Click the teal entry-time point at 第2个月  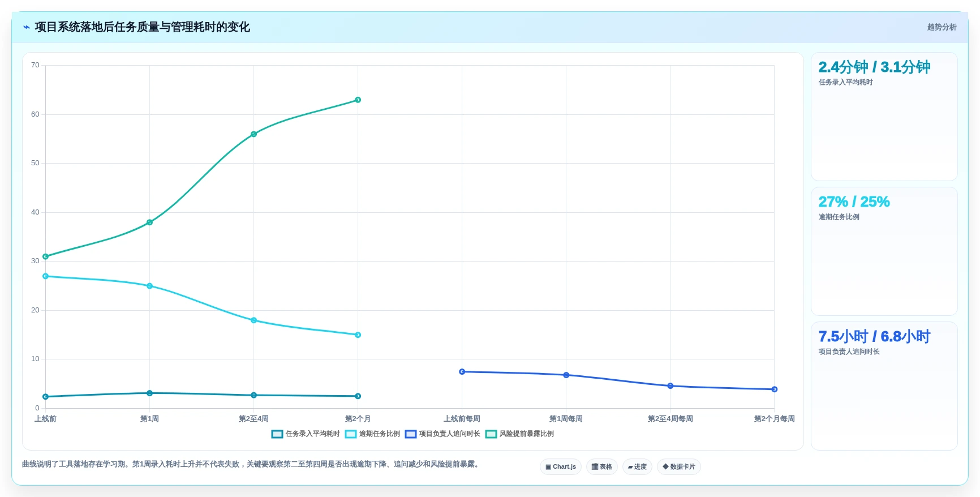coord(358,396)
